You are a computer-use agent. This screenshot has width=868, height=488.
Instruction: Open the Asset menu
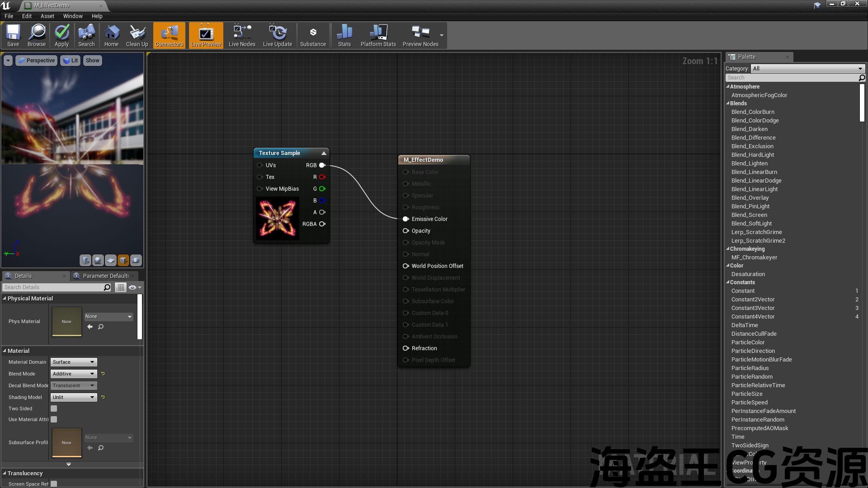47,16
